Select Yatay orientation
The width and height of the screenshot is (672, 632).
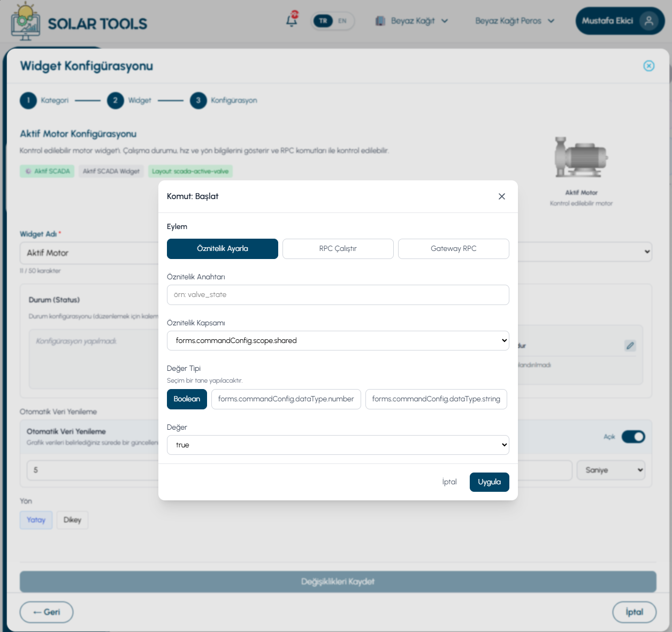click(36, 520)
